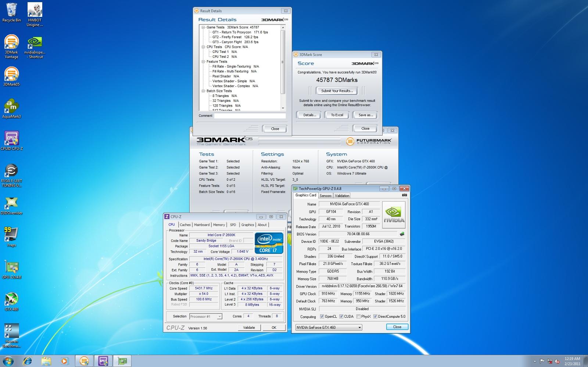Close Result Details with Close button
The image size is (588, 367).
point(275,129)
